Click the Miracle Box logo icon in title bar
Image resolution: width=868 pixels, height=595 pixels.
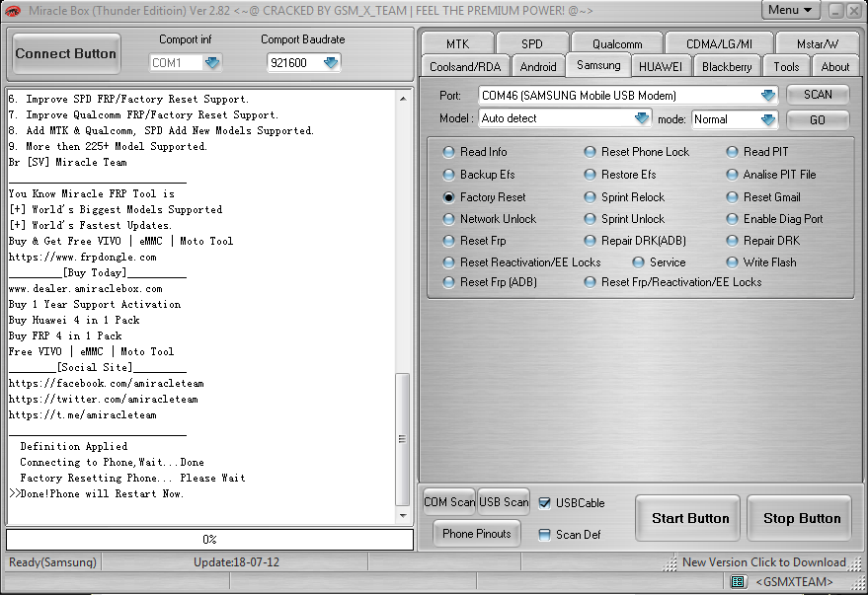[x=12, y=11]
